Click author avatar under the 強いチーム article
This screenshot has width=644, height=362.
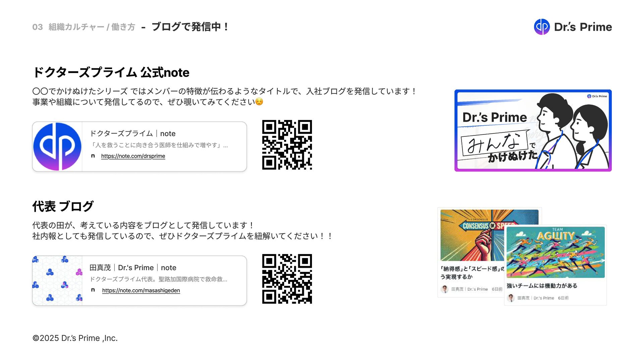(x=511, y=298)
